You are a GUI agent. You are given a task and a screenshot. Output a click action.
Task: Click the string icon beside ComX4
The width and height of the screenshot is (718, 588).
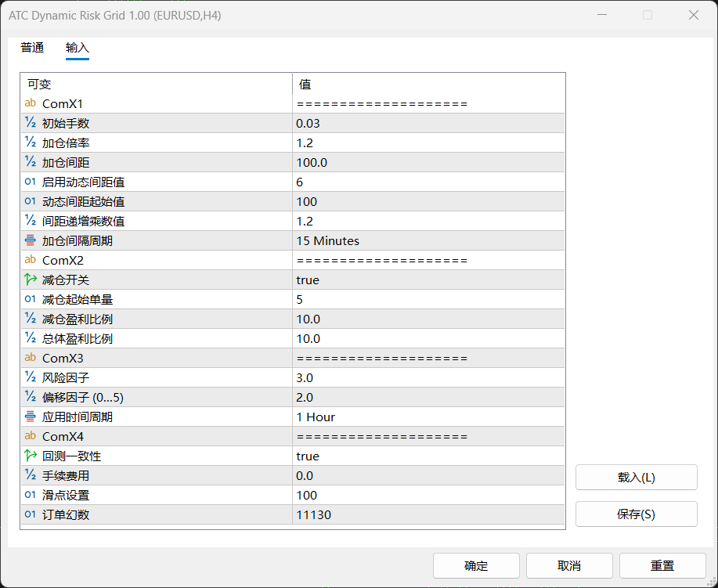click(31, 436)
